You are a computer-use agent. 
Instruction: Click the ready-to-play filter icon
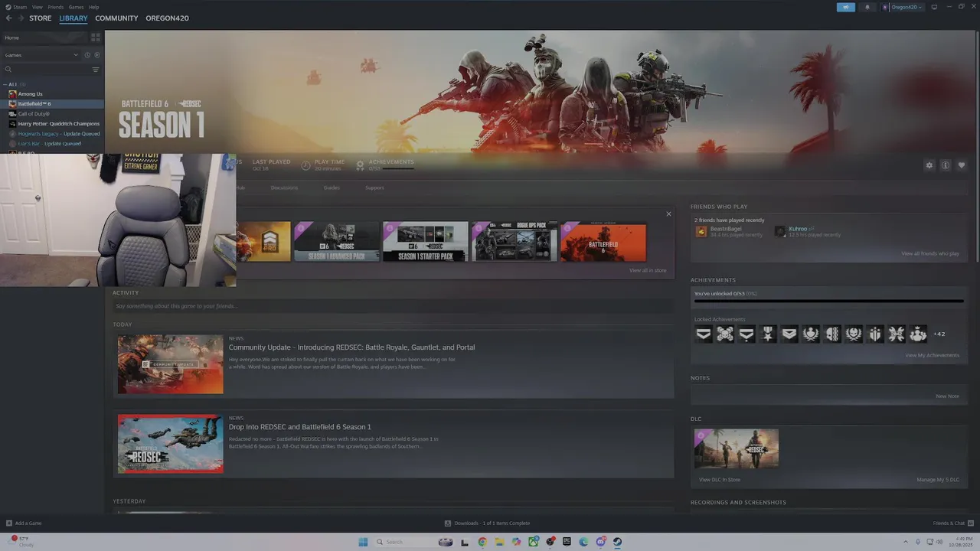[97, 55]
